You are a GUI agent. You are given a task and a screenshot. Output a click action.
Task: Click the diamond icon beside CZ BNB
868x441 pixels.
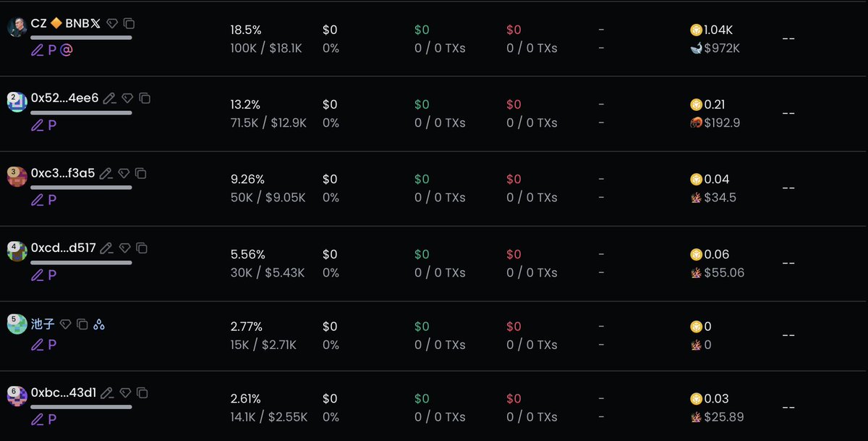point(112,24)
